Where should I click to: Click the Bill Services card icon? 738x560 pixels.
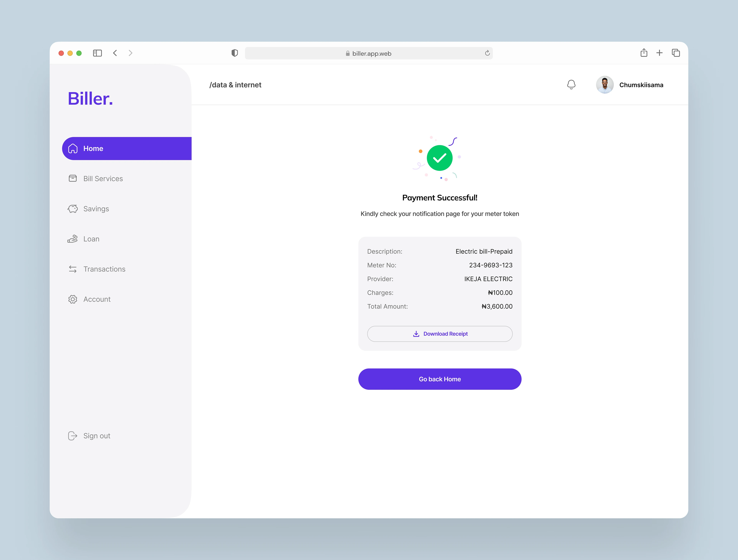pyautogui.click(x=73, y=178)
